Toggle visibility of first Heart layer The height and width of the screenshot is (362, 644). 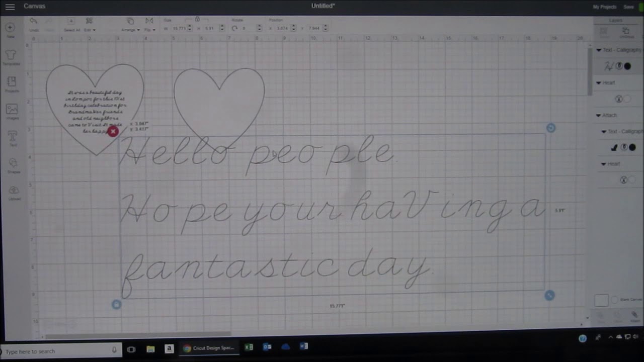click(619, 99)
